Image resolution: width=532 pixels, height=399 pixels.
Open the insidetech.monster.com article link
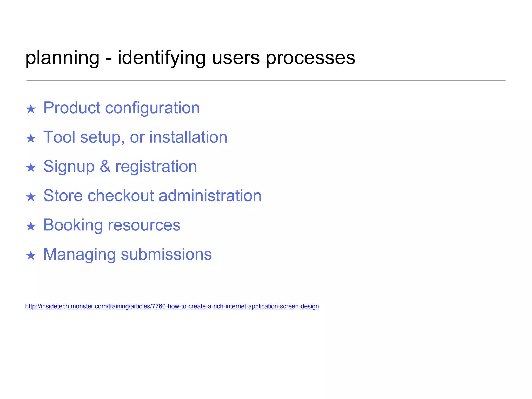pos(172,306)
